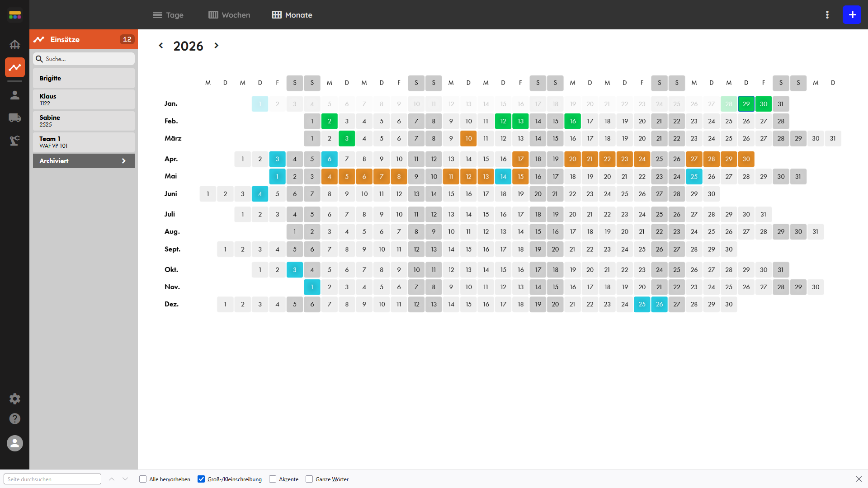Open the home icon in sidebar

coord(15,44)
